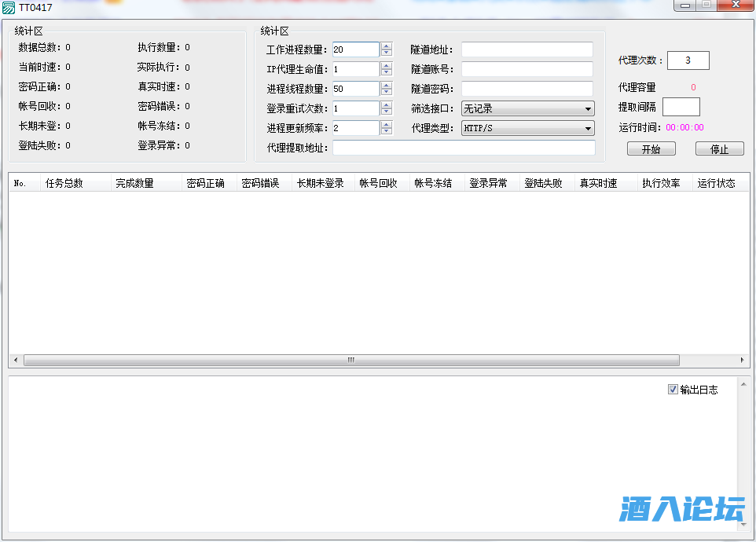Decrease the 登录重试次数 spinner value
Image resolution: width=756 pixels, height=542 pixels.
click(x=386, y=112)
